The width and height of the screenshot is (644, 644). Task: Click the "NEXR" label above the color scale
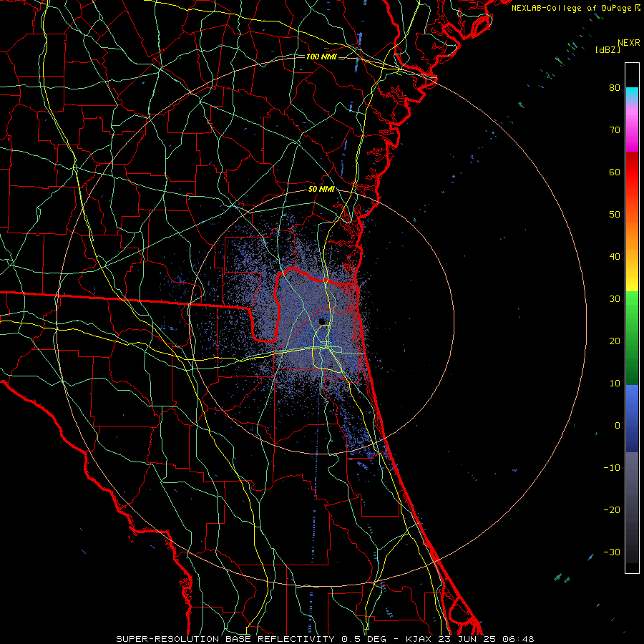point(629,43)
